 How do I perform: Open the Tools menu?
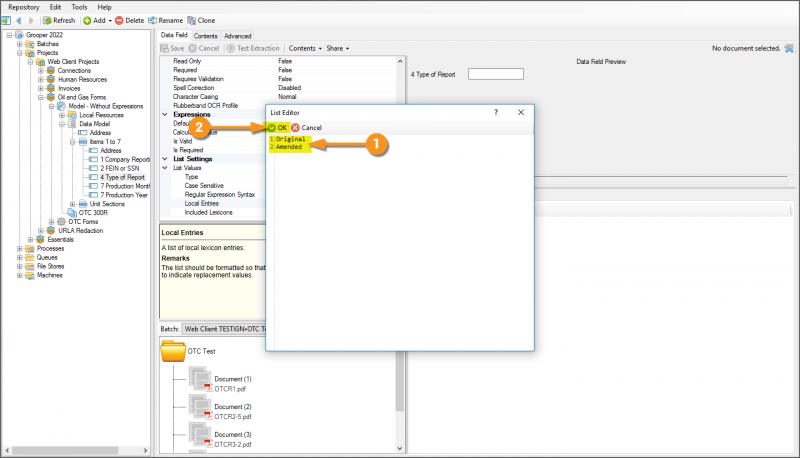tap(79, 7)
